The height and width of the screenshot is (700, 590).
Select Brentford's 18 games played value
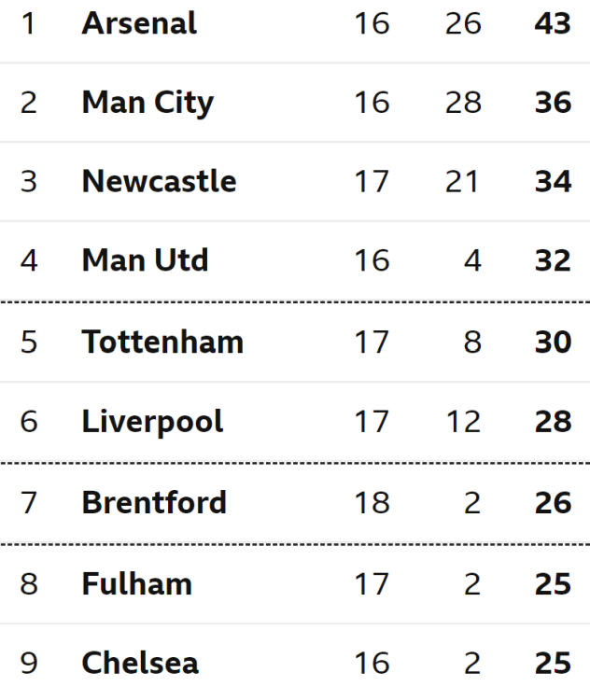click(x=372, y=503)
